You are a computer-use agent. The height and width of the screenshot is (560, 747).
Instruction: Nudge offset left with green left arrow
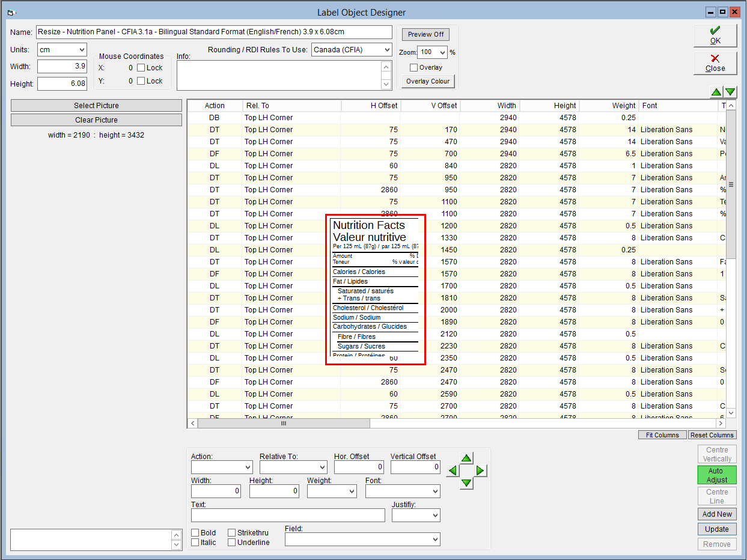[453, 470]
